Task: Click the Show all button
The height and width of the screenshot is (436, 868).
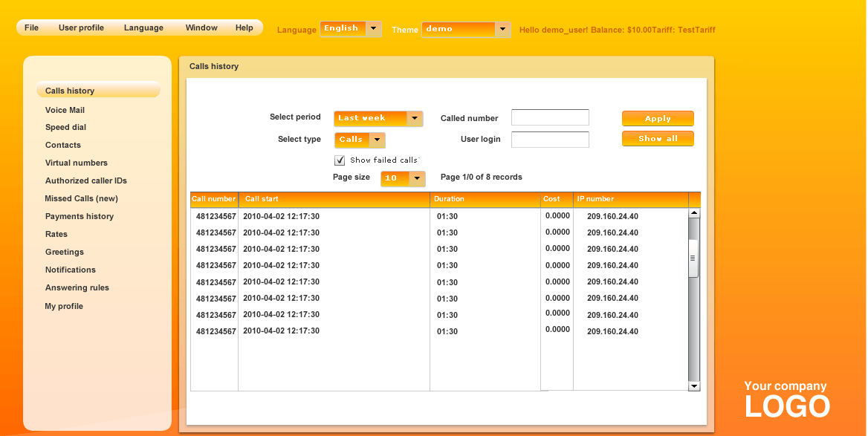Action: 657,138
